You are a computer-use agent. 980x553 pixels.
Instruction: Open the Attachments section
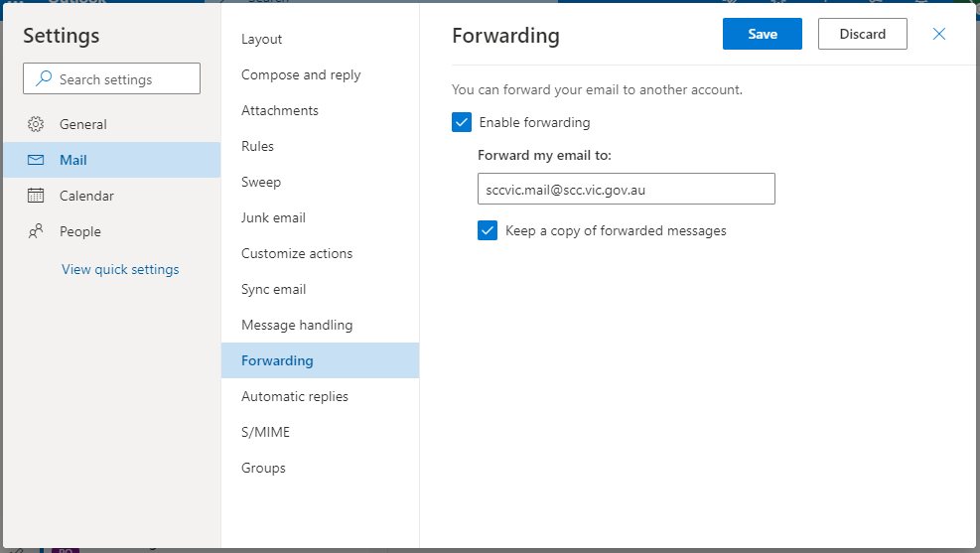[x=280, y=110]
